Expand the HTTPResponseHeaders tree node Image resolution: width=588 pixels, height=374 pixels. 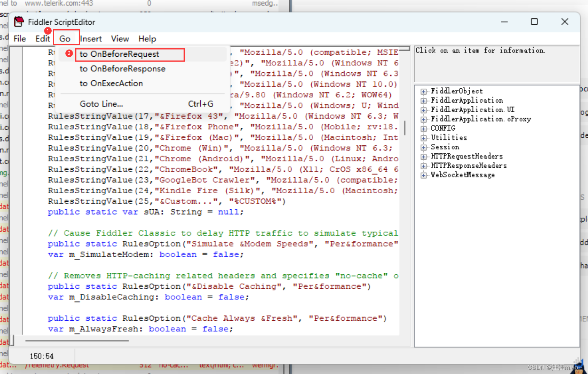click(x=423, y=166)
